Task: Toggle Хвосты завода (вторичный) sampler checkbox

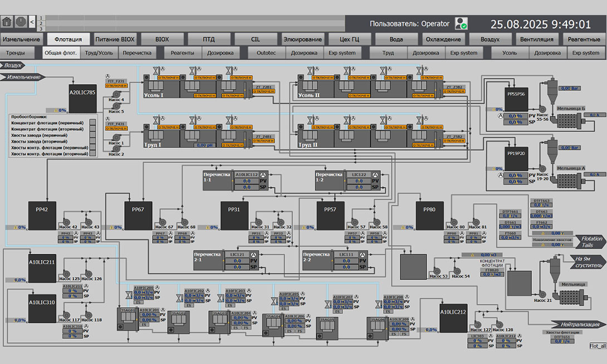Action: [92, 141]
